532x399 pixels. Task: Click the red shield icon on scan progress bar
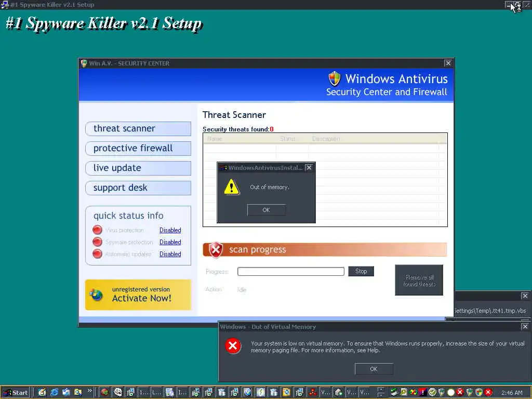216,250
